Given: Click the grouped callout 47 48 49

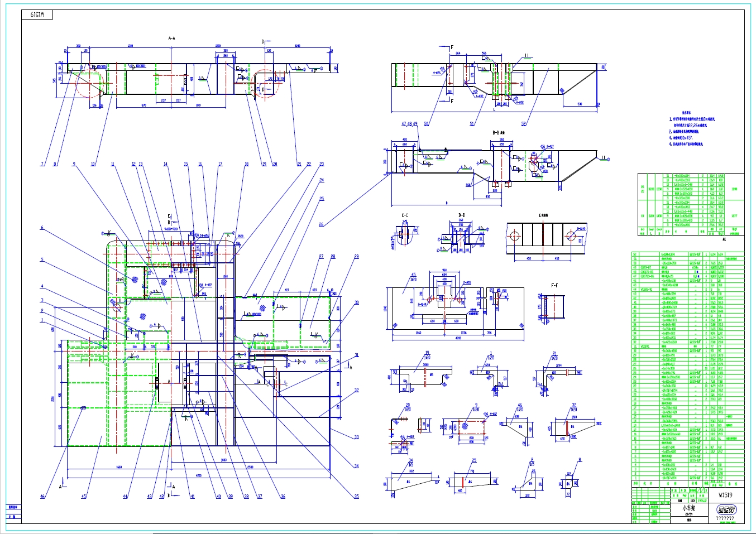Looking at the screenshot, I should 409,124.
